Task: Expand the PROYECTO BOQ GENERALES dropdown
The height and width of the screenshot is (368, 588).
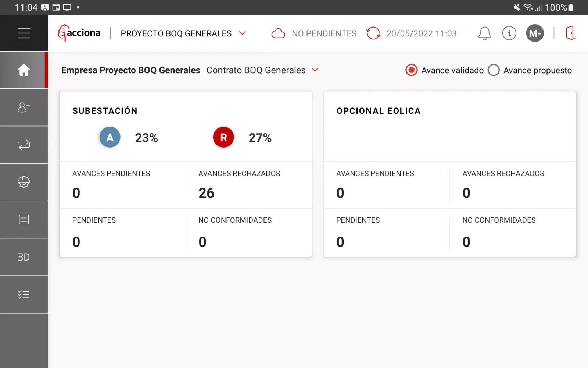Action: [x=242, y=33]
